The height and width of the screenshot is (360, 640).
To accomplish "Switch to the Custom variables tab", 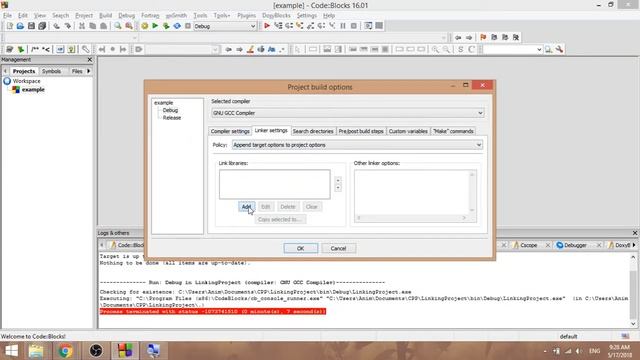I will coord(408,131).
